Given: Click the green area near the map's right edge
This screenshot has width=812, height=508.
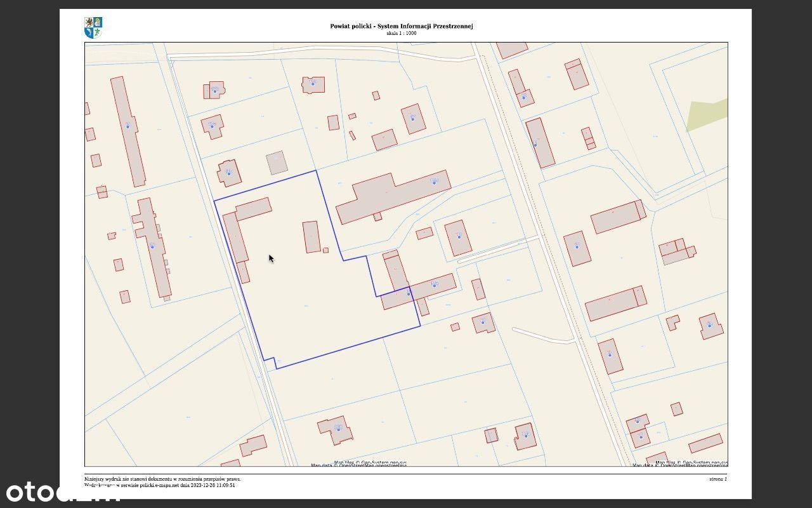Looking at the screenshot, I should coord(707,115).
